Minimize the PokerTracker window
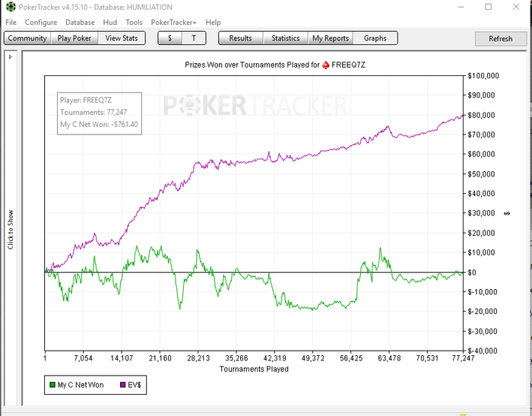The height and width of the screenshot is (416, 532). point(461,7)
